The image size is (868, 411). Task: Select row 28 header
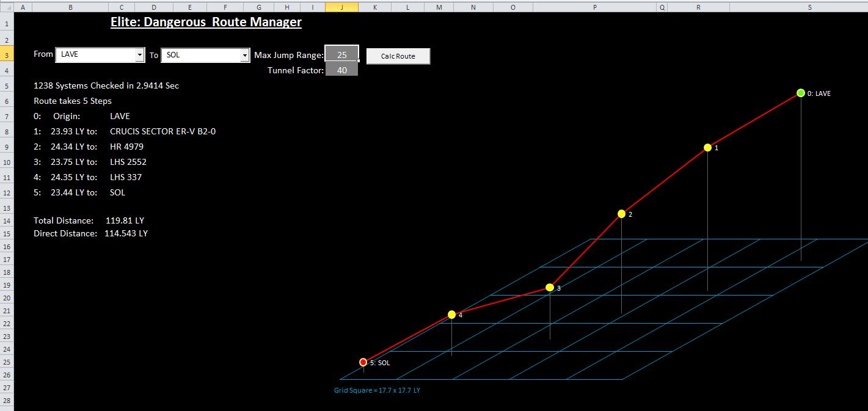7,401
